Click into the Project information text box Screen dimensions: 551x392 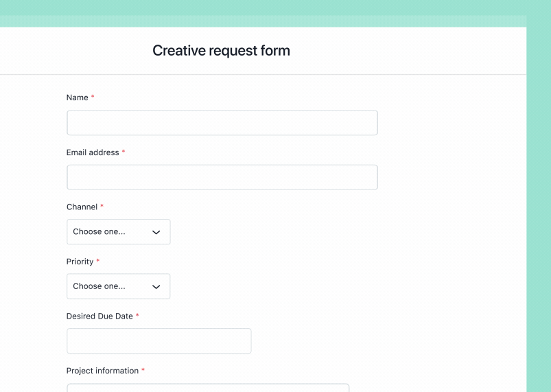(208, 388)
